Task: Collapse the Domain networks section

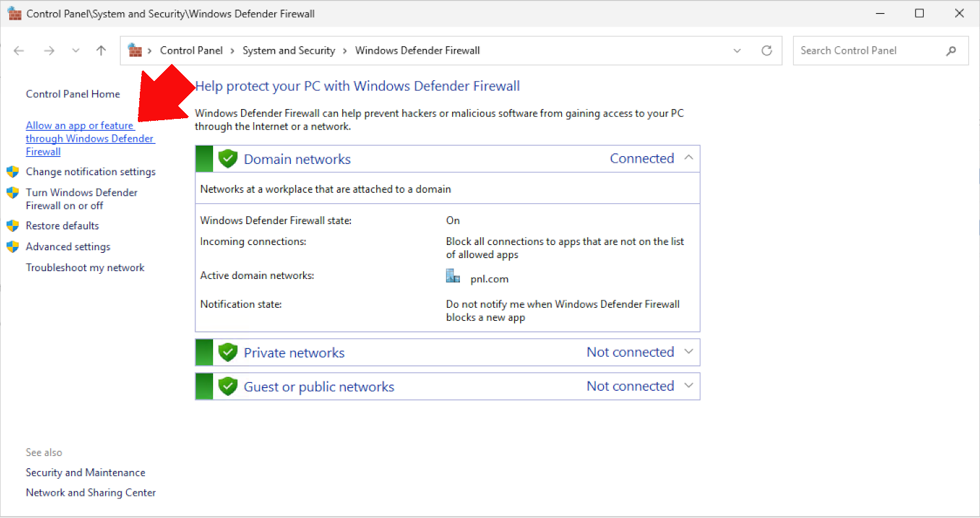Action: click(688, 158)
